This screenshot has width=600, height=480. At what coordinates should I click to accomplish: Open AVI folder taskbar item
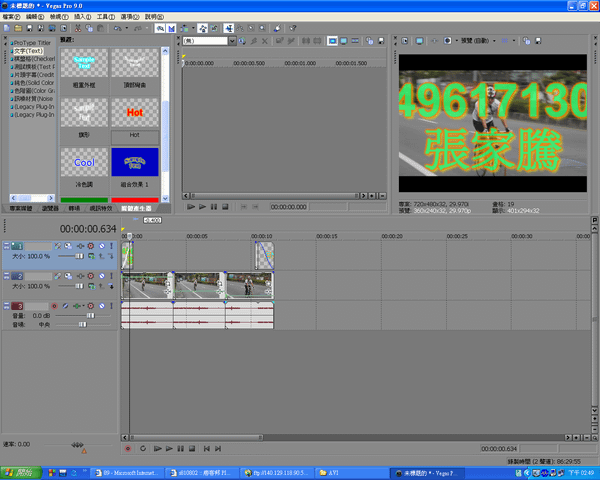coord(352,473)
